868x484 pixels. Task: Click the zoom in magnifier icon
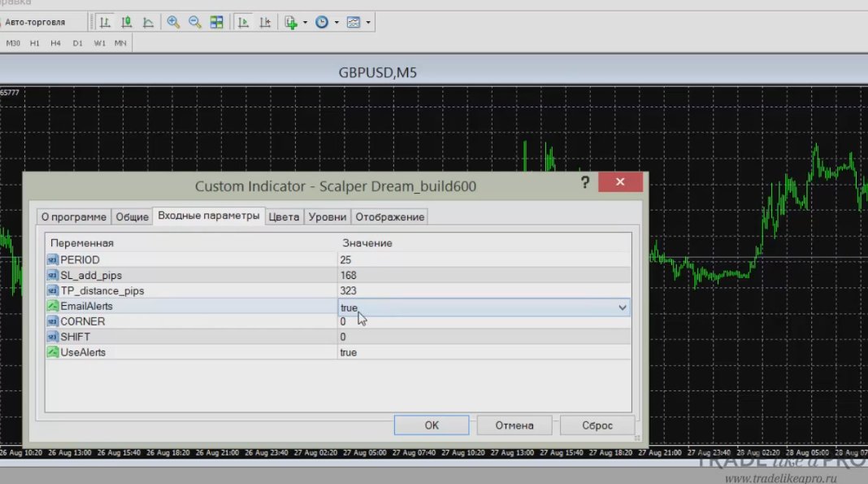pos(173,22)
